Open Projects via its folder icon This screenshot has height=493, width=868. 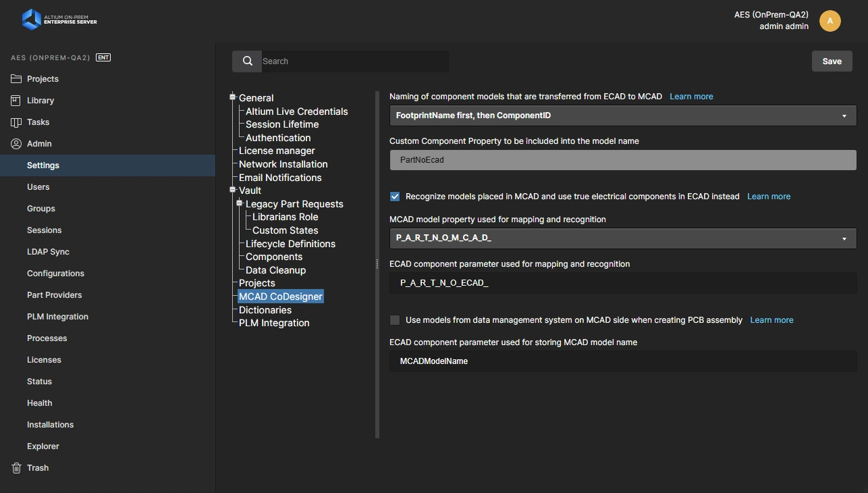(16, 79)
